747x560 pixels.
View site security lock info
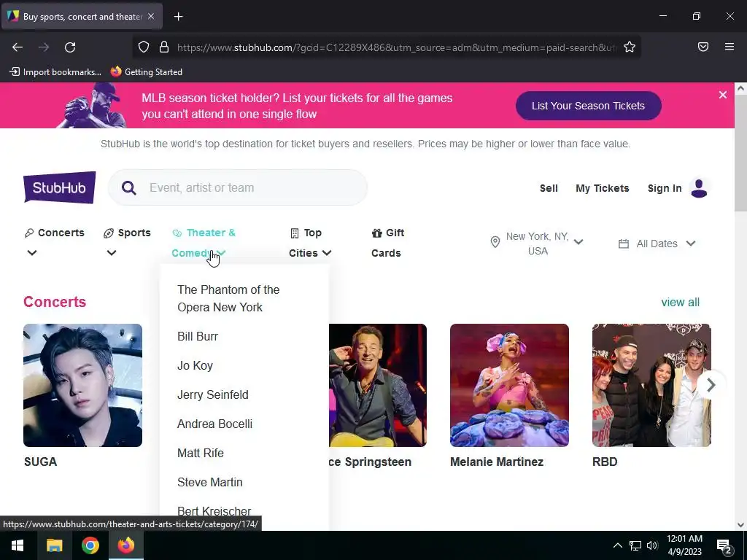click(x=164, y=47)
